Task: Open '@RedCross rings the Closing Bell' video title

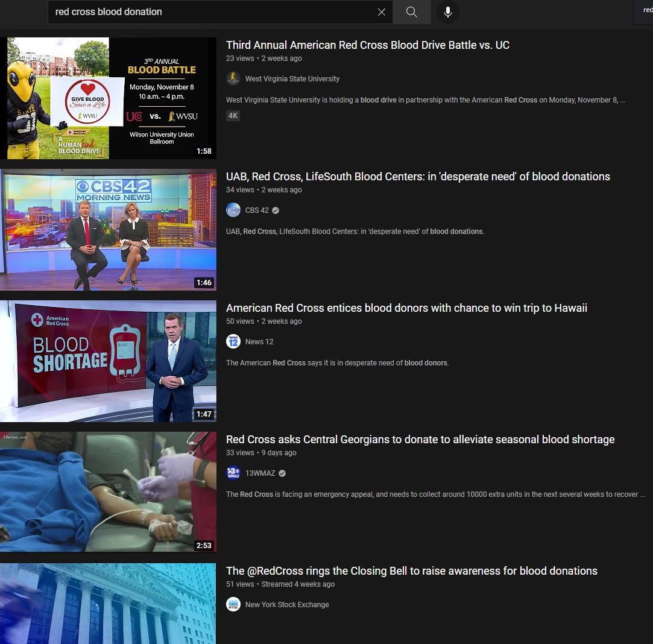Action: click(x=412, y=570)
